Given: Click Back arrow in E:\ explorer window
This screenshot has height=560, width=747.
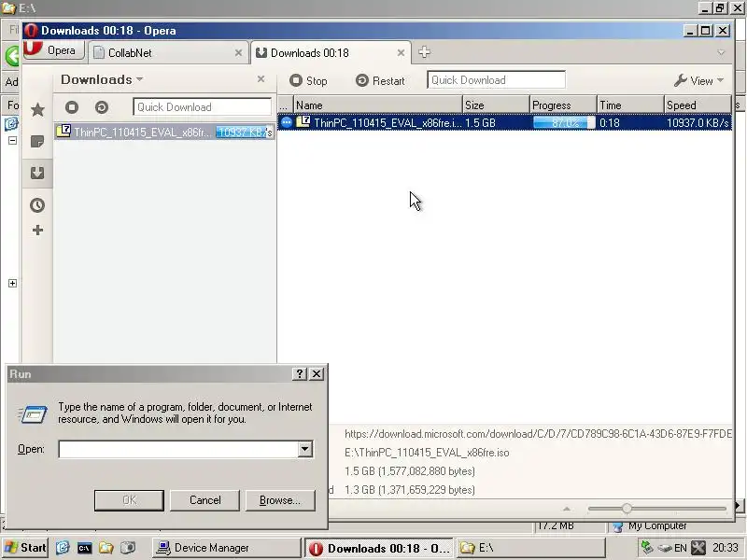Looking at the screenshot, I should pos(12,55).
